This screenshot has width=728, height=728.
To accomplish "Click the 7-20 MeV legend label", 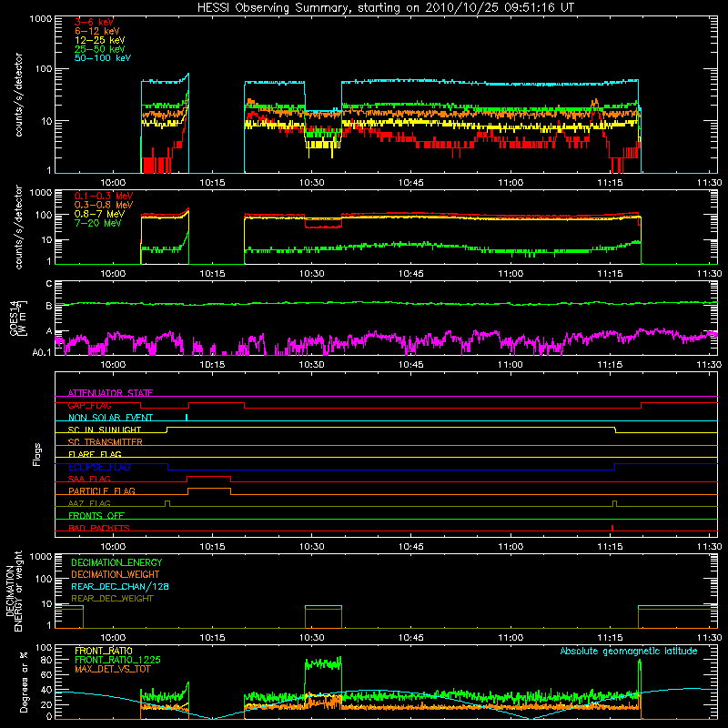I will 97,223.
